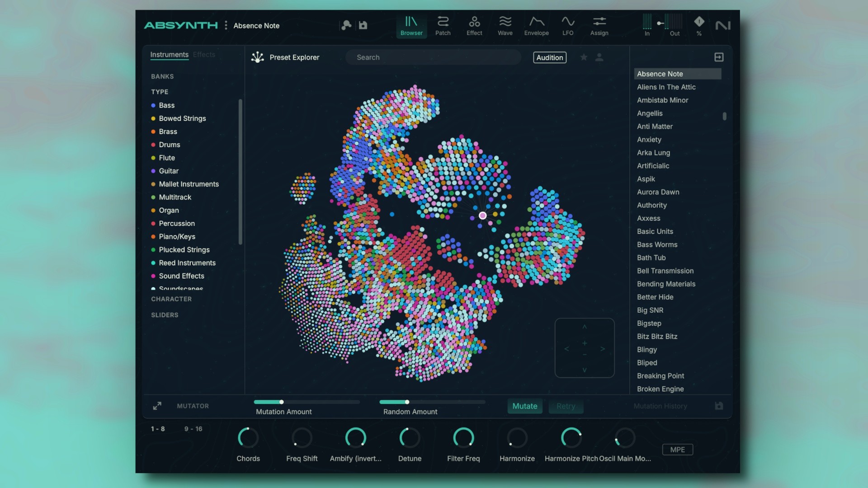The height and width of the screenshot is (488, 868).
Task: Click the save preset icon in header
Action: [x=363, y=25]
